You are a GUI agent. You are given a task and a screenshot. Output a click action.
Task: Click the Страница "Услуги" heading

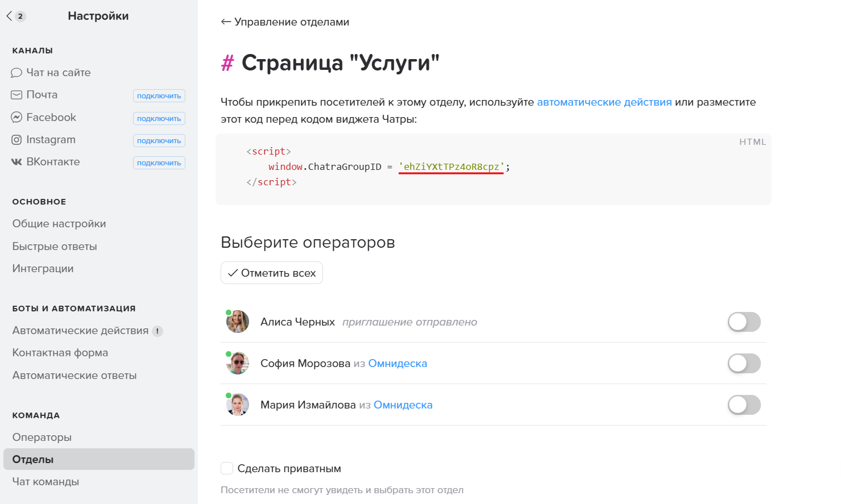tap(341, 63)
